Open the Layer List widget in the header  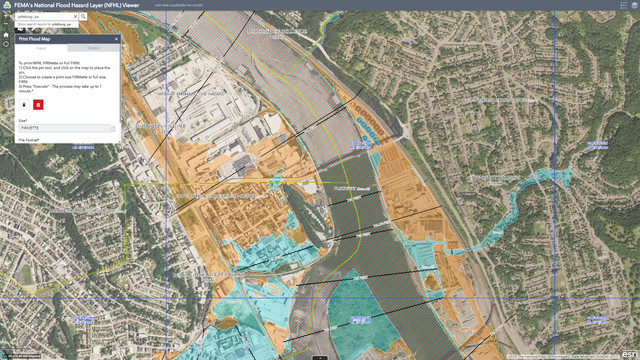634,5
